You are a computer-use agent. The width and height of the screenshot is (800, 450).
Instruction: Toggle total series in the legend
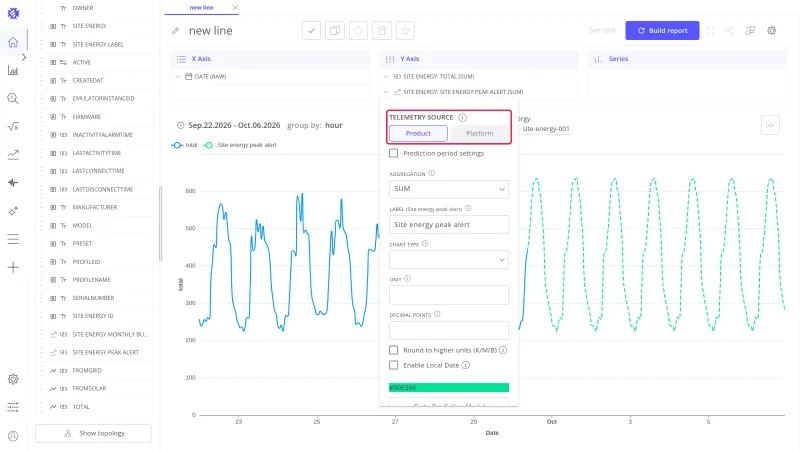185,145
